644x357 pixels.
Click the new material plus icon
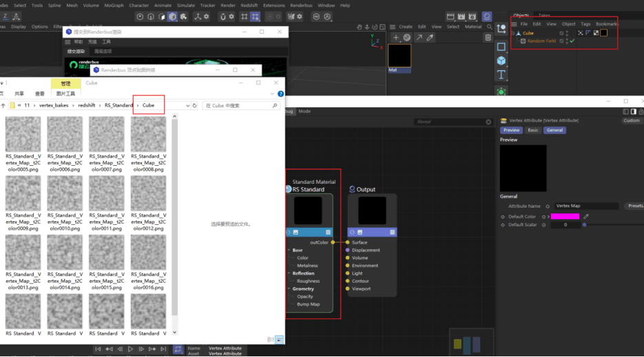[x=396, y=38]
